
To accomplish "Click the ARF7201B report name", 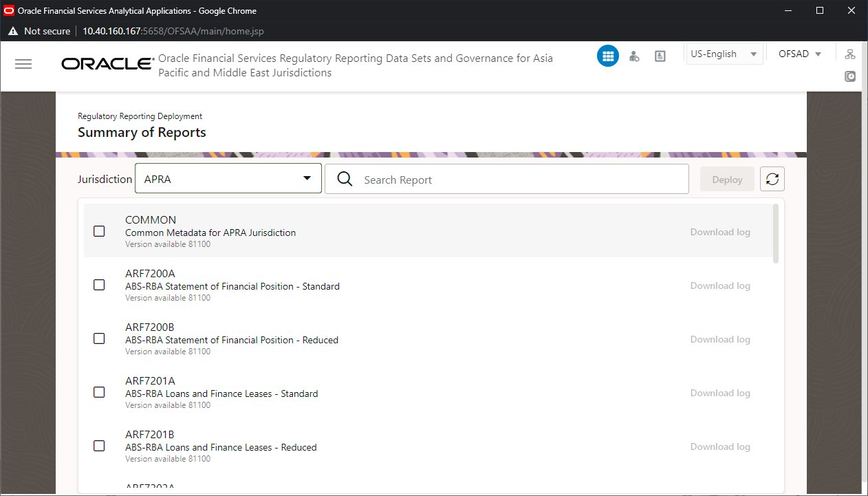I will click(x=150, y=435).
